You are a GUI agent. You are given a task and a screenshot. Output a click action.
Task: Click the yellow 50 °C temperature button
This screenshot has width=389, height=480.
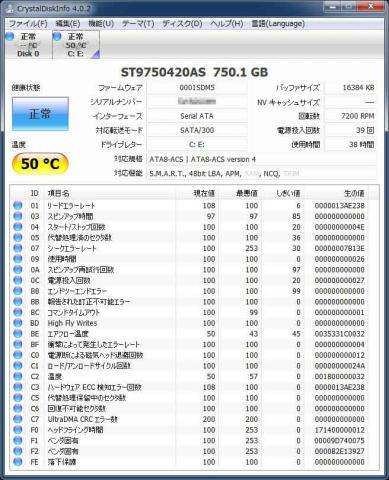(x=40, y=164)
